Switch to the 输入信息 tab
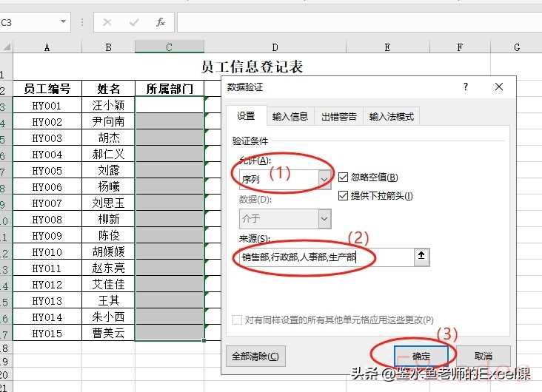Viewport: 542px width, 392px height. pos(290,116)
